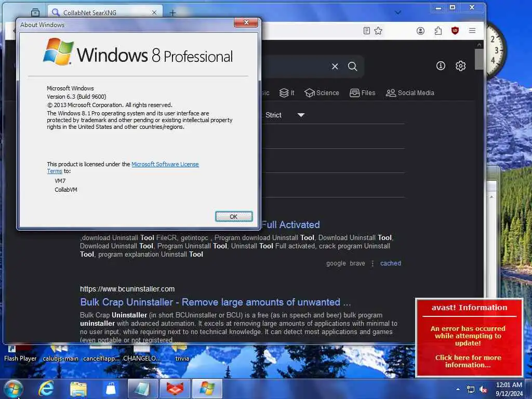This screenshot has height=399, width=532.
Task: Open Windows Start orb
Action: (x=13, y=389)
